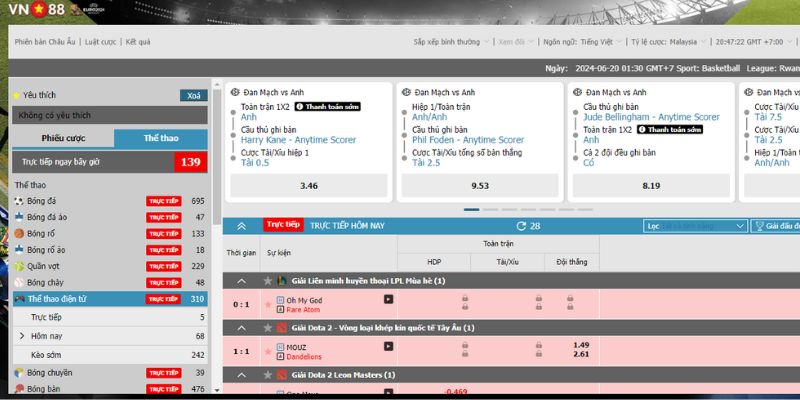Toggle favorite star for the LPL Mùa hè league
The image size is (800, 400).
[x=267, y=281]
